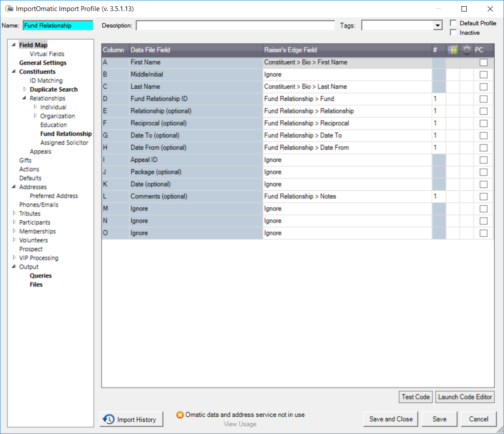504x434 pixels.
Task: Click the orange error icon beside the service message
Action: (x=180, y=415)
